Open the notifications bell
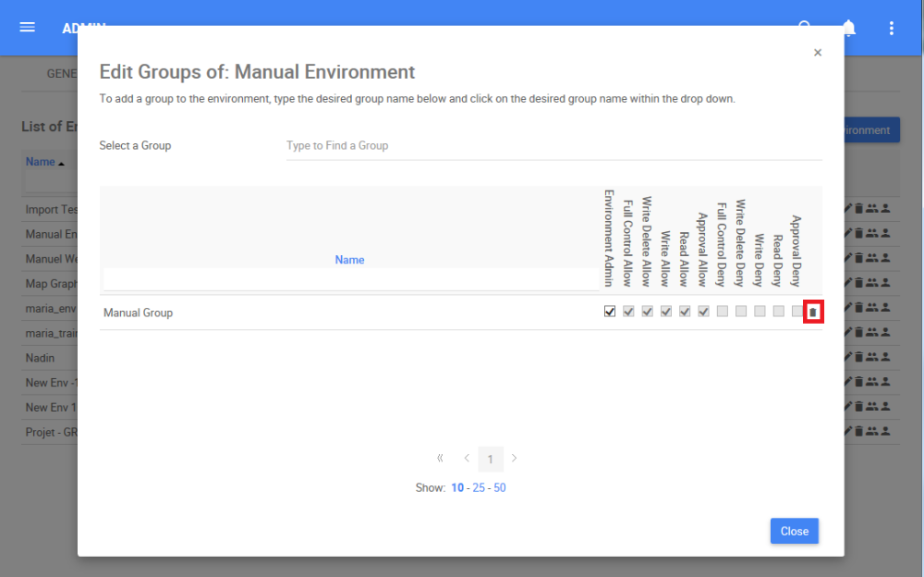Screen dimensions: 924x577 [848, 28]
